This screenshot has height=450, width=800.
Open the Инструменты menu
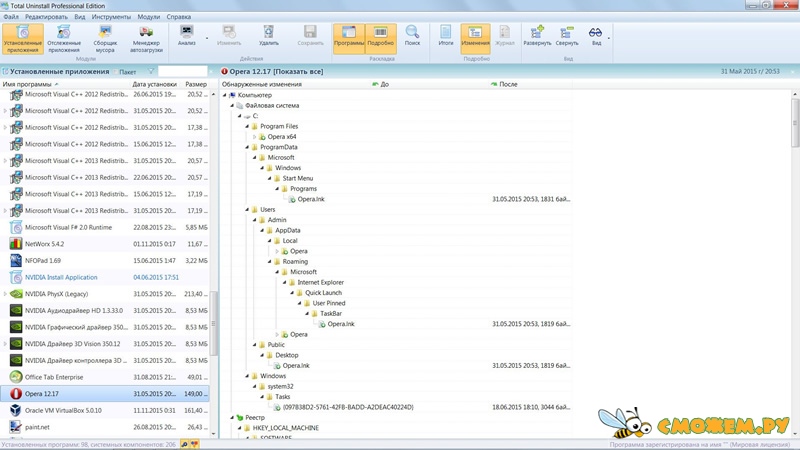pyautogui.click(x=111, y=17)
